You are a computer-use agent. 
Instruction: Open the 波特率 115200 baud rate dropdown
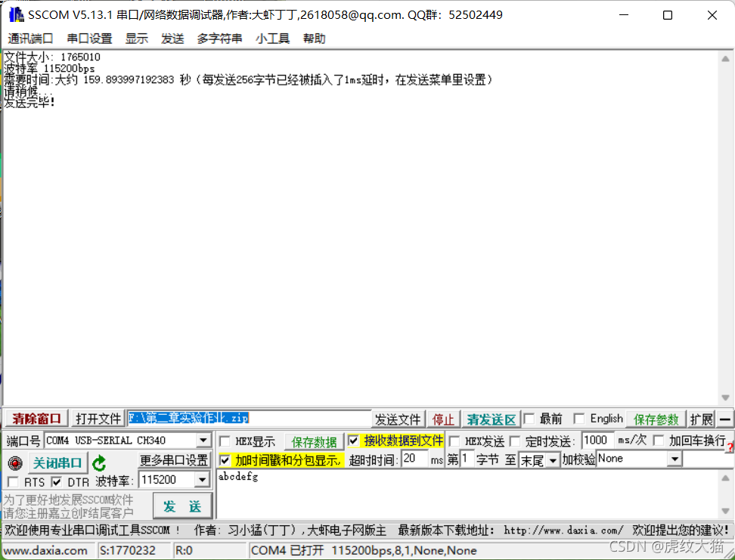pos(203,479)
